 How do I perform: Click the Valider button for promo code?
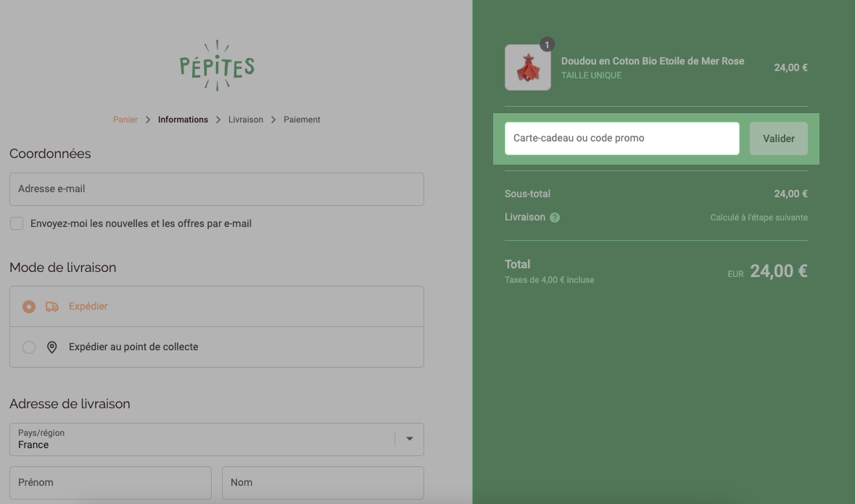click(x=779, y=139)
